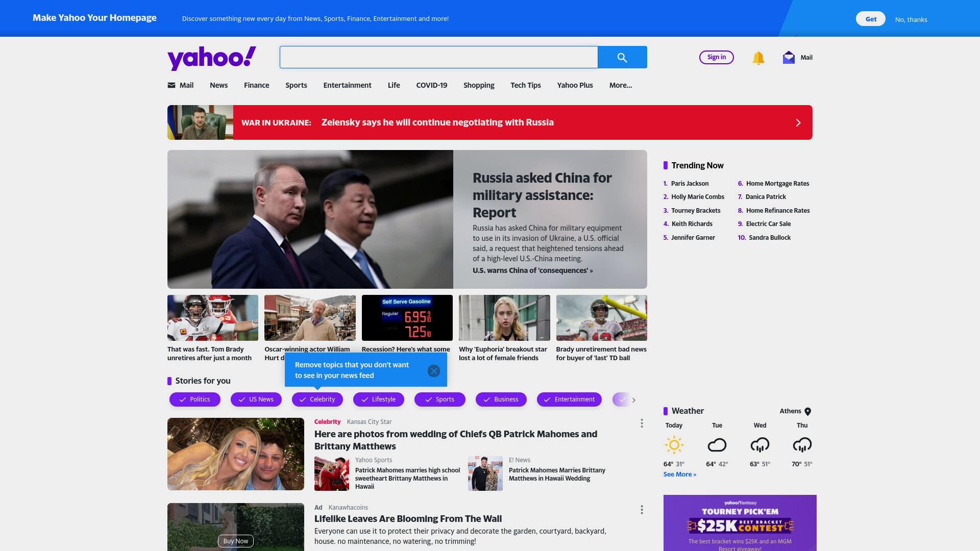Open Shopping in the navigation bar
Viewport: 980px width, 551px height.
479,85
